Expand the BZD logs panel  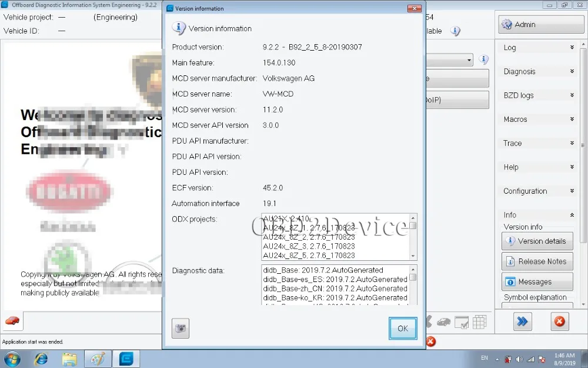click(x=537, y=95)
